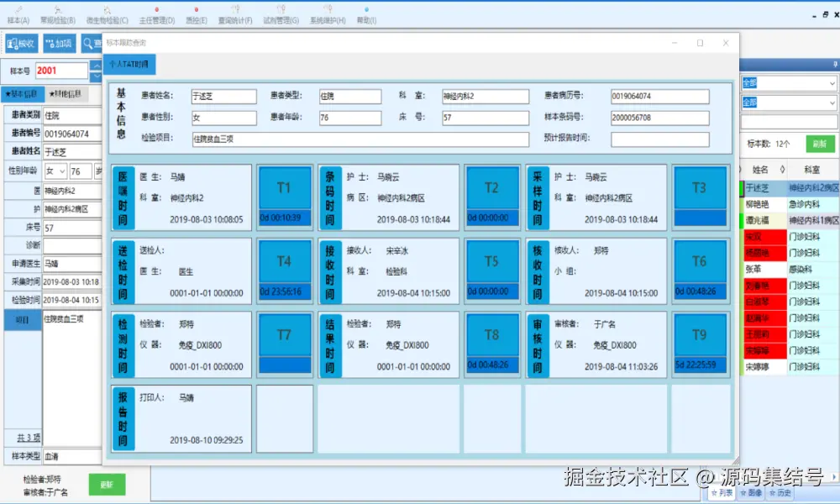Click the green 更新 update button

pos(107,485)
